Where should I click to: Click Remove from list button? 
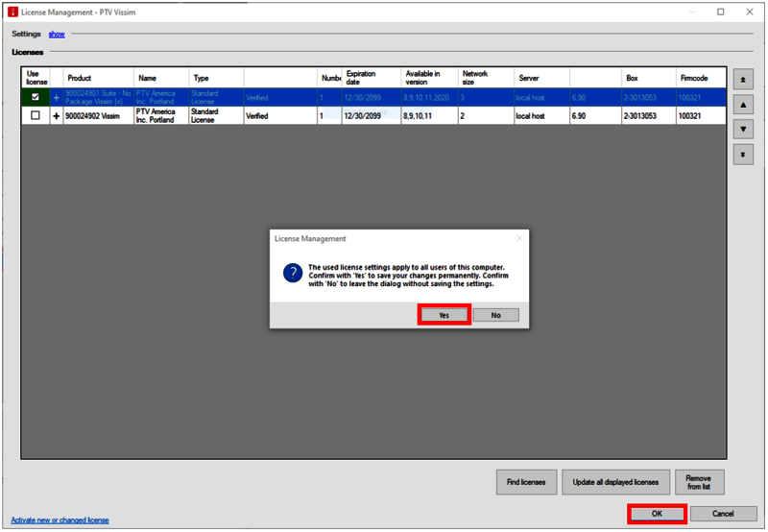tap(699, 482)
